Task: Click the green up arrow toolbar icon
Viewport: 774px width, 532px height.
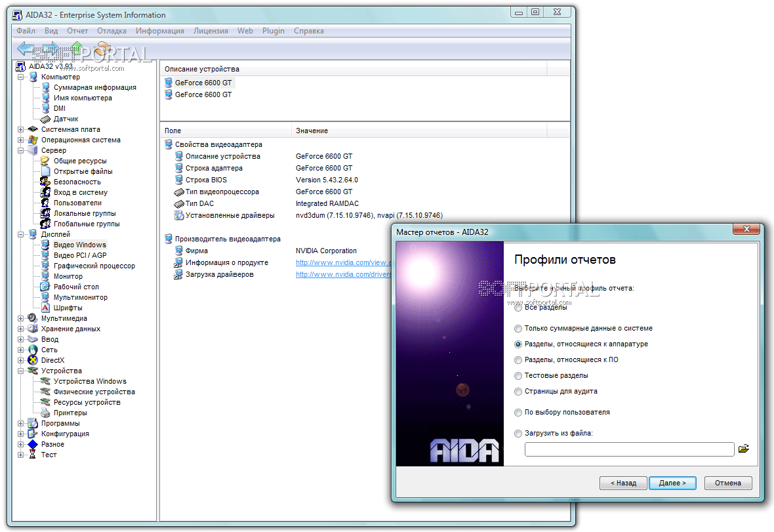Action: tap(77, 49)
